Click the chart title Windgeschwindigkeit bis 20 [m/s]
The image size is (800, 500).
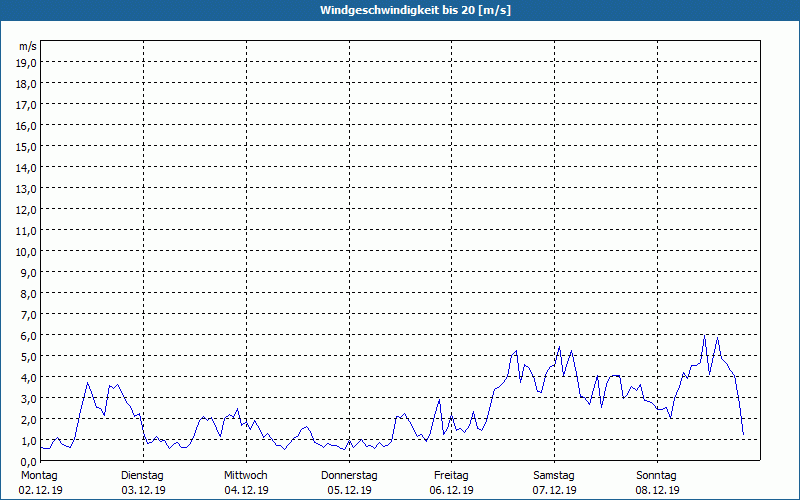[415, 10]
